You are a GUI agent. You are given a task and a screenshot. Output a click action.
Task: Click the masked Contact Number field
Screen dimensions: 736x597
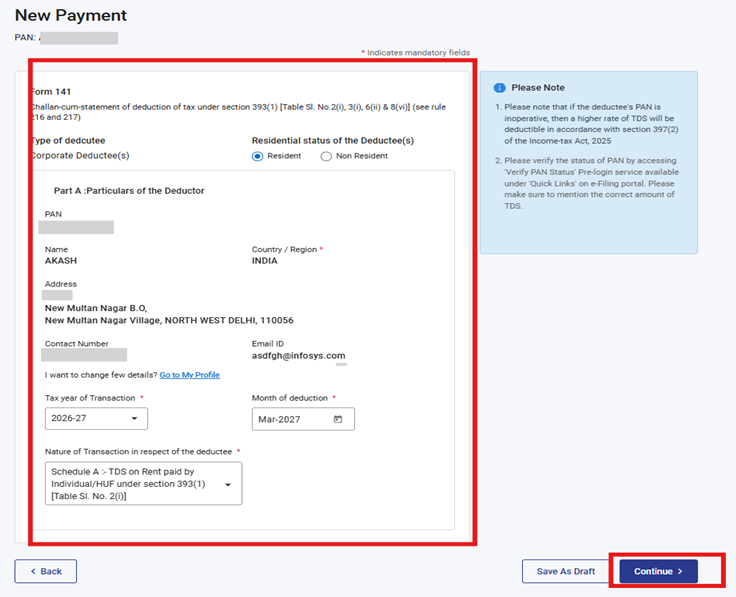point(85,355)
